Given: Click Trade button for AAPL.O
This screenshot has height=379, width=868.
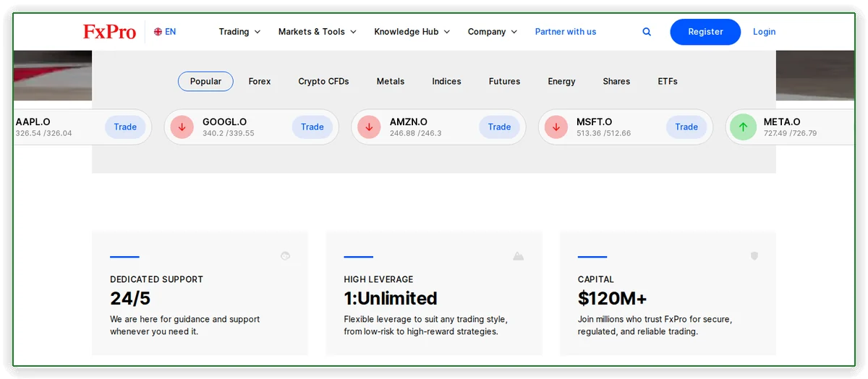Looking at the screenshot, I should [125, 127].
